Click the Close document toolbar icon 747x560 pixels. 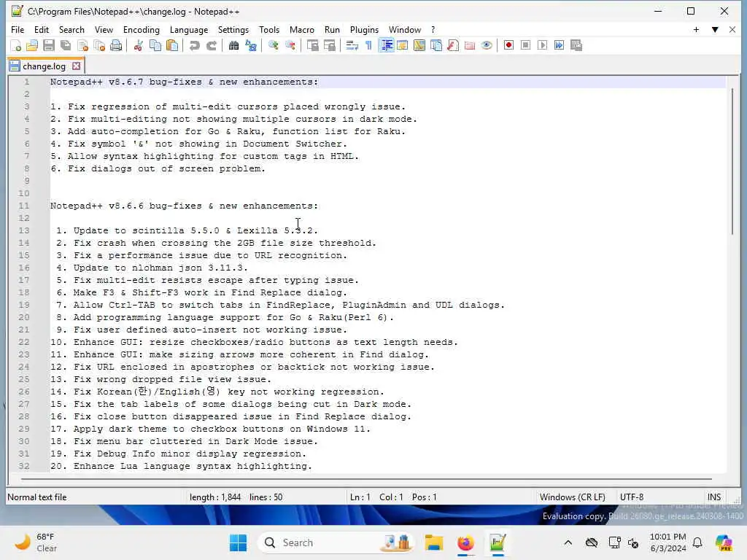[x=83, y=46]
